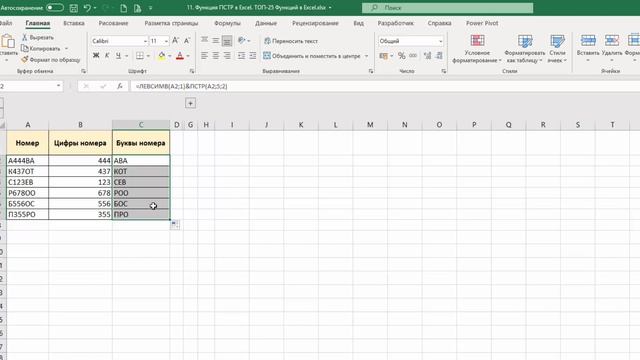Align text to top icon
Image resolution: width=640 pixels, height=360 pixels.
[204, 40]
